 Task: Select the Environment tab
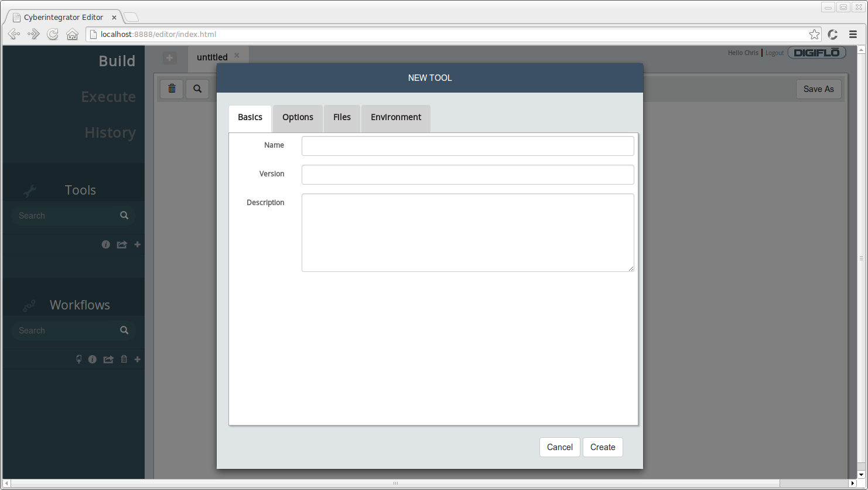396,117
